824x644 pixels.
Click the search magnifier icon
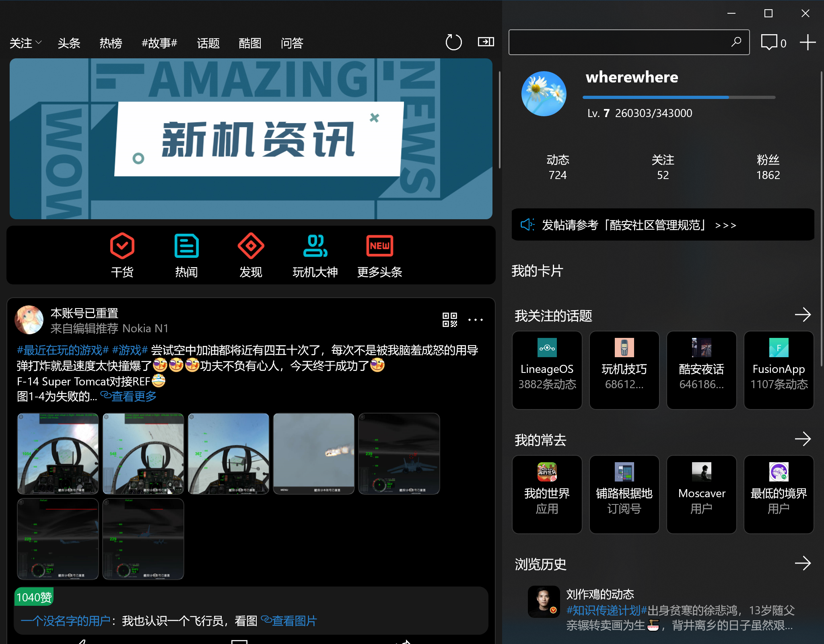tap(736, 42)
